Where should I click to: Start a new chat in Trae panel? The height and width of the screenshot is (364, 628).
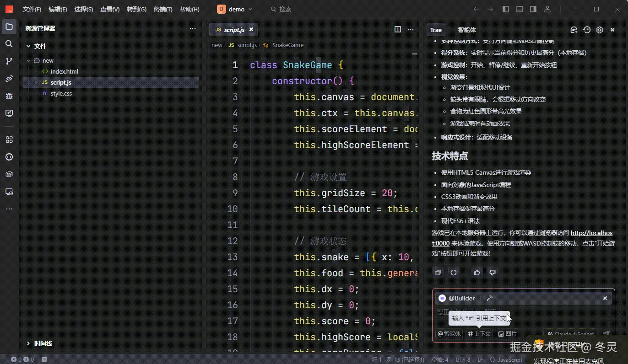[x=574, y=30]
